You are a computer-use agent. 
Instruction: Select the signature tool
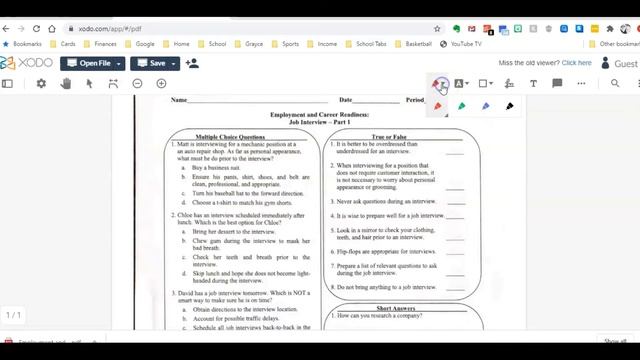509,84
